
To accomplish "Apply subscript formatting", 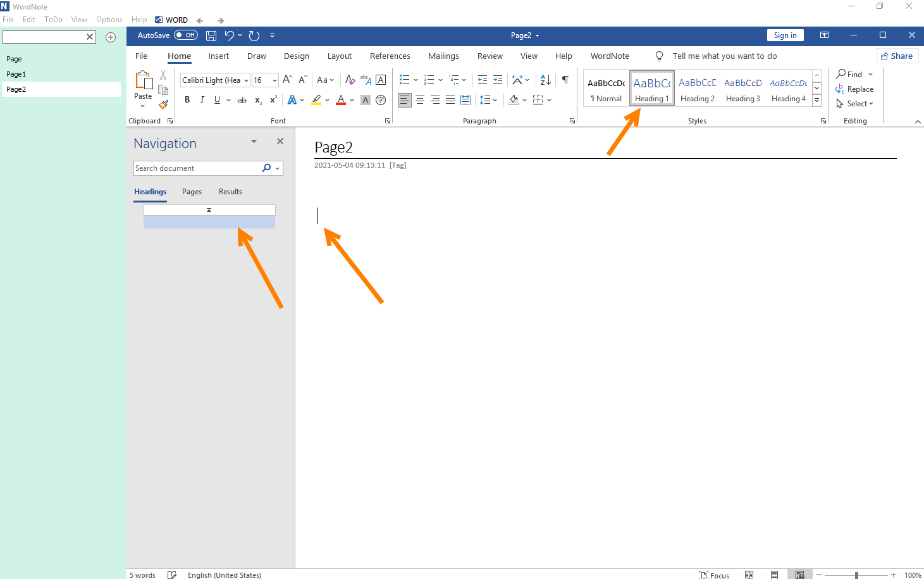I will (x=258, y=100).
